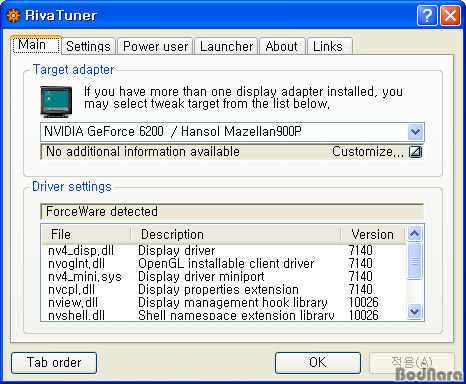
Task: Close the RivaTuner window
Action: pos(450,16)
